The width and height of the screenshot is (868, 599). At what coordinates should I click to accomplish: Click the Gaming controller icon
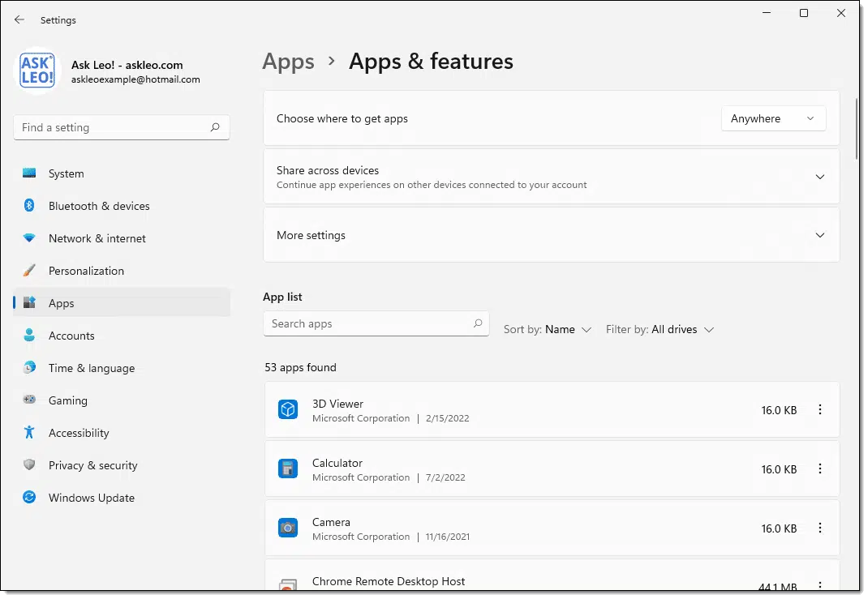tap(29, 400)
